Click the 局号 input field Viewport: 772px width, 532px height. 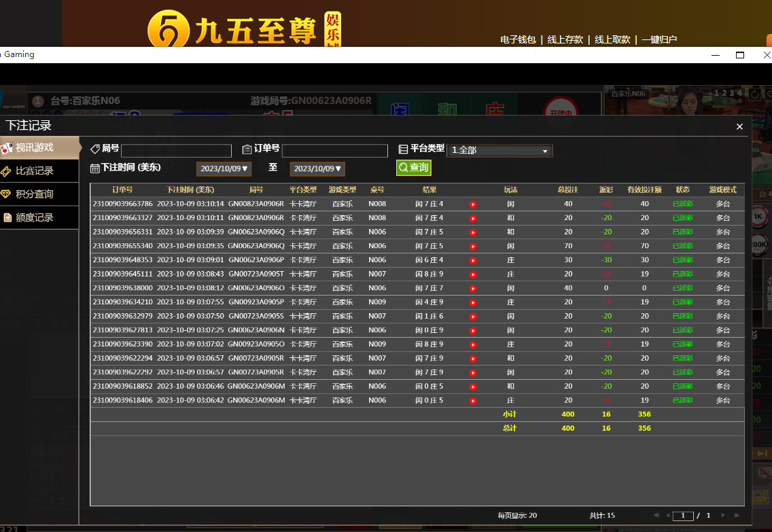tap(176, 151)
